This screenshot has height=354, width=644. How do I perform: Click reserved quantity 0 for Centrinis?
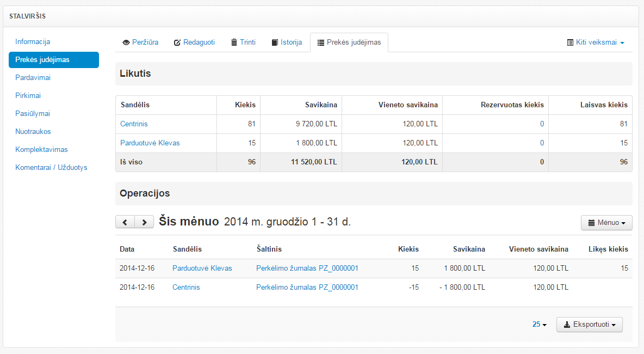[542, 124]
